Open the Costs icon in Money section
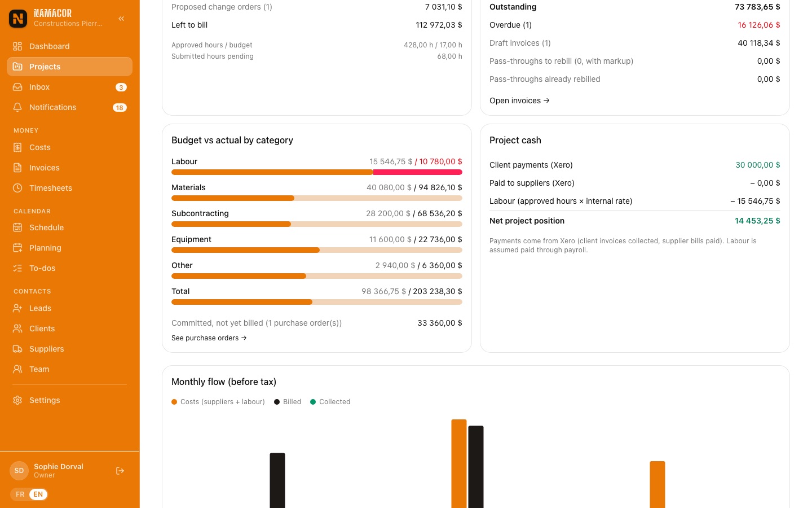This screenshot has width=812, height=508. point(17,147)
